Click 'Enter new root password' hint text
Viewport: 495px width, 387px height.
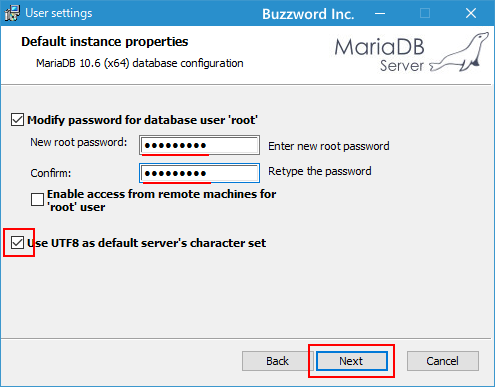[x=329, y=146]
